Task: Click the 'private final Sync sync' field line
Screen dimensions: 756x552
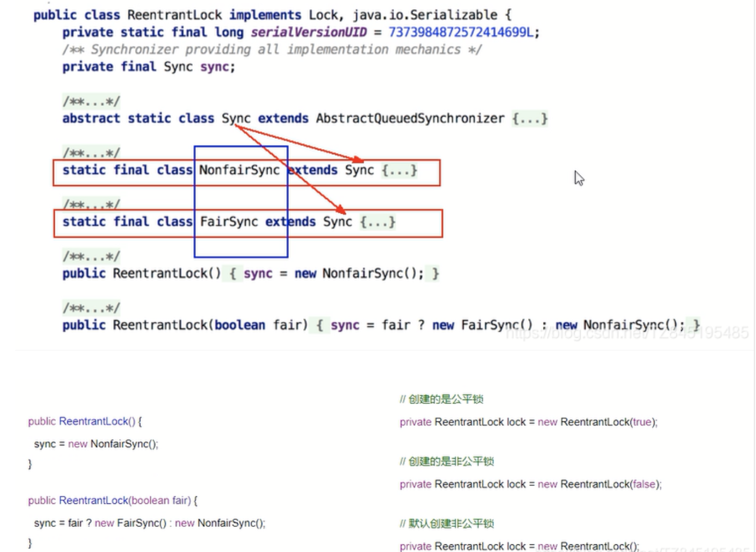Action: pyautogui.click(x=148, y=67)
